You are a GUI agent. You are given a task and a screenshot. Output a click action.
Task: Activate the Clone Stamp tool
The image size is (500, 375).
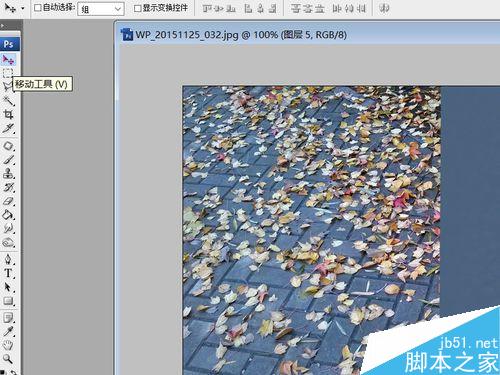8,173
